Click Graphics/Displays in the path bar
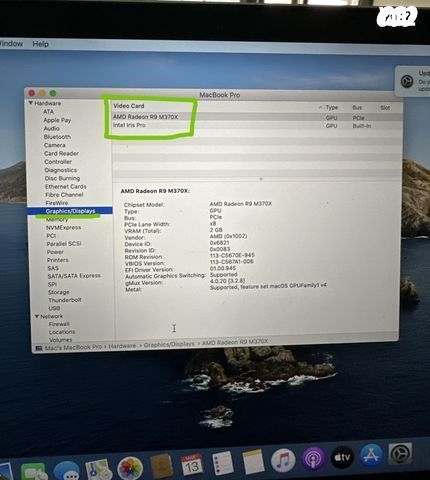This screenshot has height=480, width=430. pos(169,344)
